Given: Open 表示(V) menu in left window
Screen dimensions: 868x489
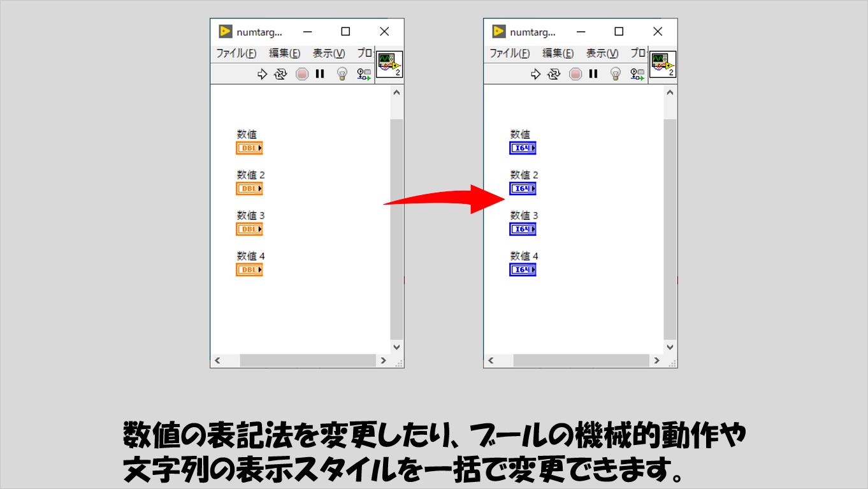Looking at the screenshot, I should pos(329,54).
